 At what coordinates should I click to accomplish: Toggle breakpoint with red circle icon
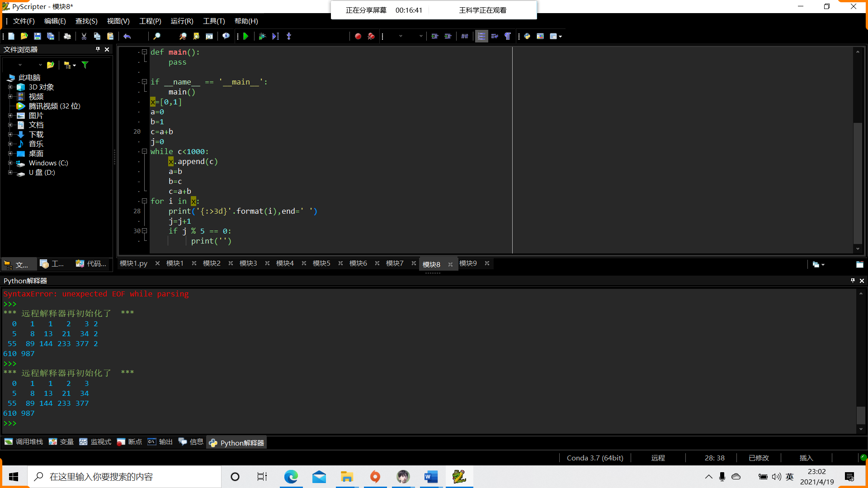pos(358,36)
